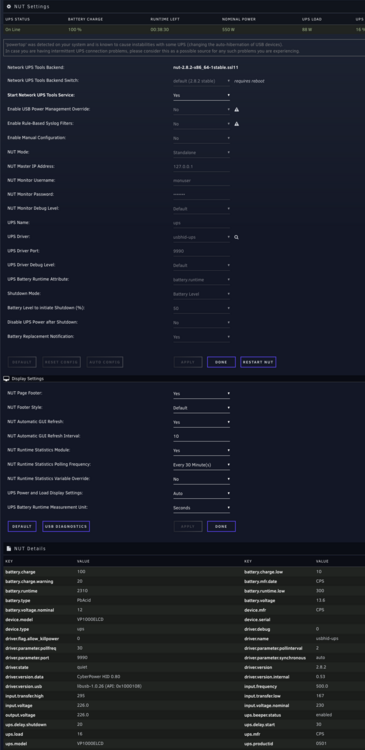
Task: Open Runtime Statistics Variable Override dropdown
Action: 201,479
